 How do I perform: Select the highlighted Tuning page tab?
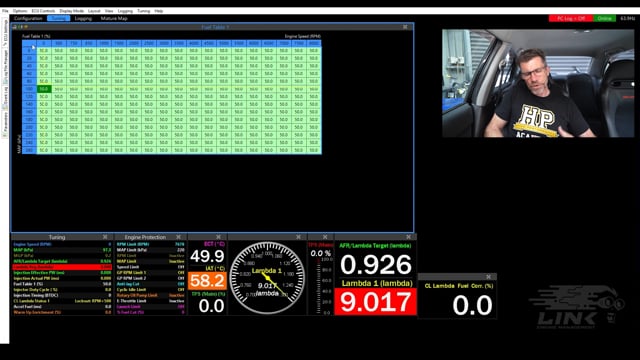tap(58, 18)
